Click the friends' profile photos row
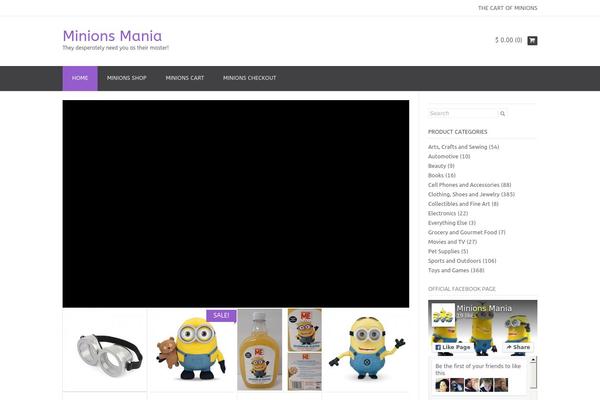Image resolution: width=600 pixels, height=400 pixels. [472, 385]
